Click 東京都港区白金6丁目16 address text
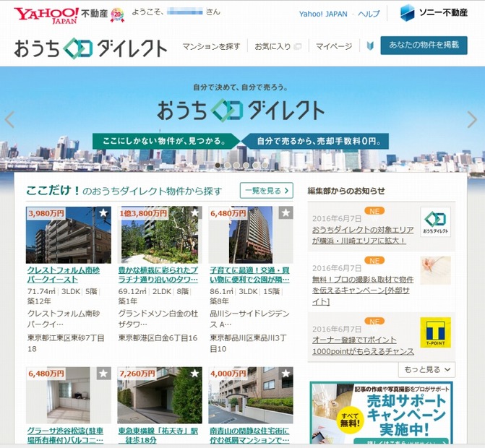This screenshot has width=485, height=448. 158,338
